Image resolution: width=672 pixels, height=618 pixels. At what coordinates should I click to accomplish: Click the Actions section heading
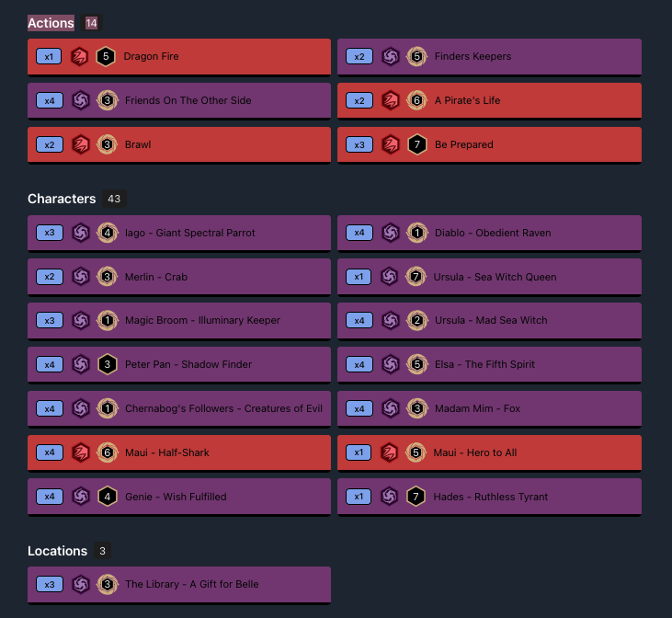pyautogui.click(x=51, y=23)
